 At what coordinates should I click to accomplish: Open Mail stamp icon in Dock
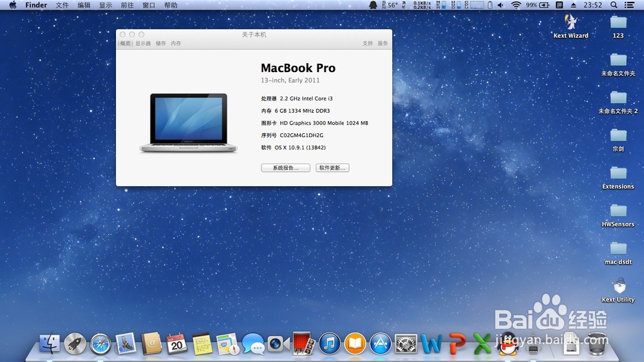coord(126,343)
